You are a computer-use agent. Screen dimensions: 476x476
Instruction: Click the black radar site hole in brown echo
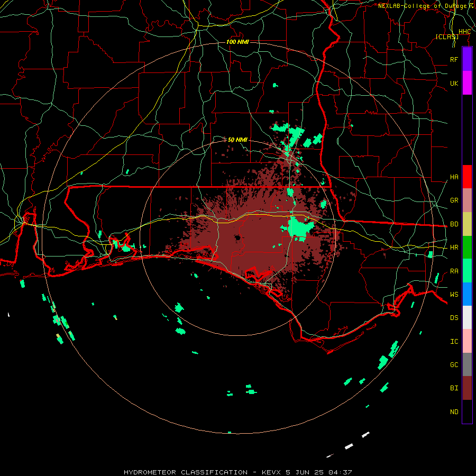[237, 237]
